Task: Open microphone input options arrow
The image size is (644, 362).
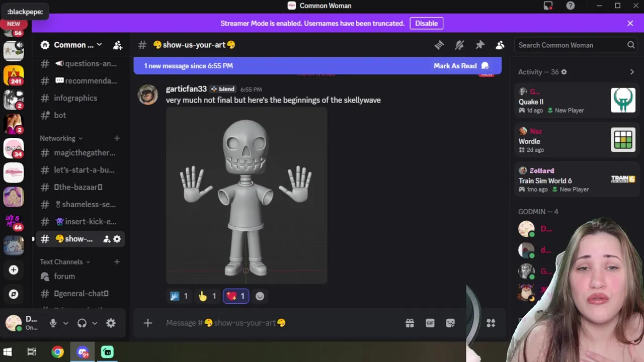Action: (65, 323)
